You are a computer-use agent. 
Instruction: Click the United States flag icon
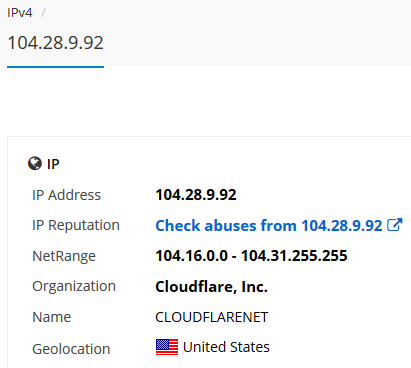167,347
